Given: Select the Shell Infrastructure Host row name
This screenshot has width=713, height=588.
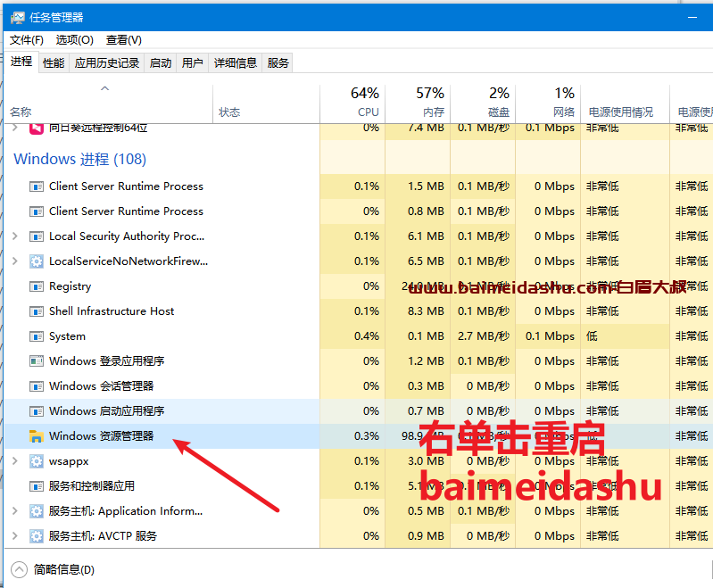Looking at the screenshot, I should 112,311.
